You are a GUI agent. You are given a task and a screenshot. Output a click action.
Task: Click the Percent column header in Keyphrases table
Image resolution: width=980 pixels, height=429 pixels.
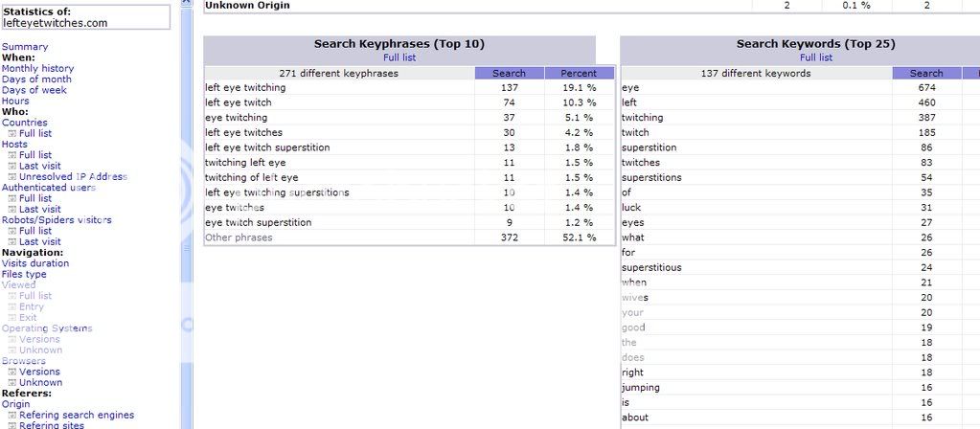[579, 74]
